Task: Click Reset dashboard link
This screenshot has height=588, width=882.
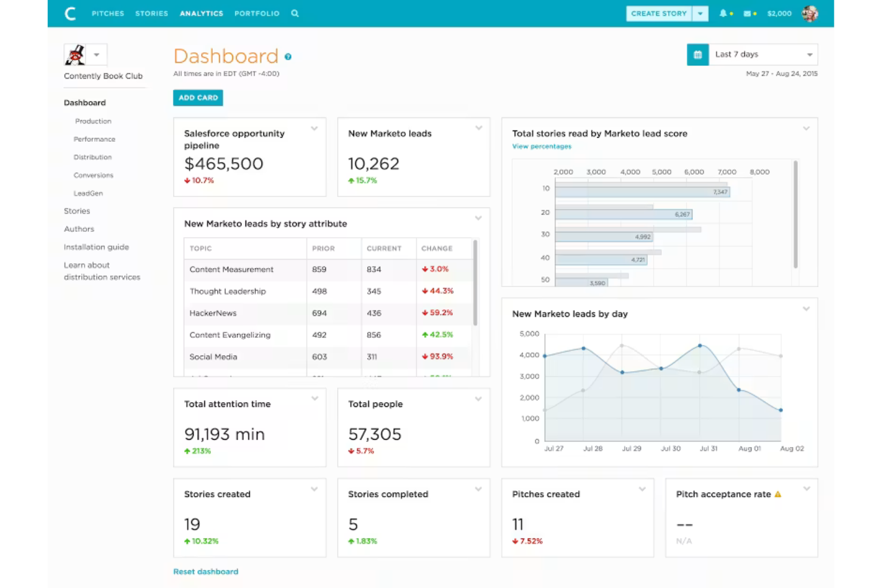Action: click(x=206, y=571)
